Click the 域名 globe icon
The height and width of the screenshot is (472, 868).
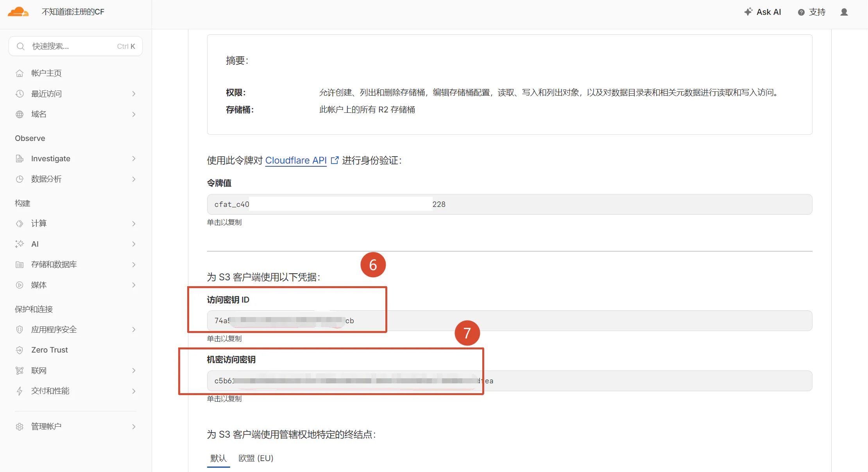click(20, 114)
